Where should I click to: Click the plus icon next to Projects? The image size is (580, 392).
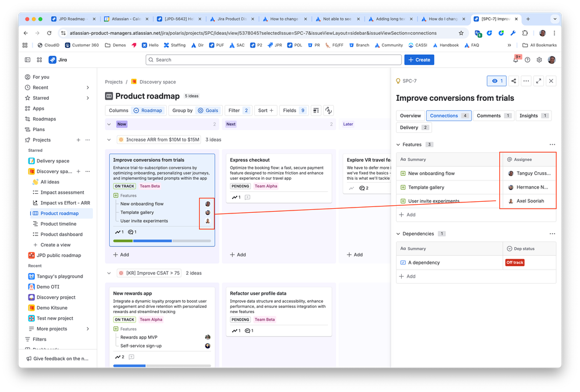[78, 140]
